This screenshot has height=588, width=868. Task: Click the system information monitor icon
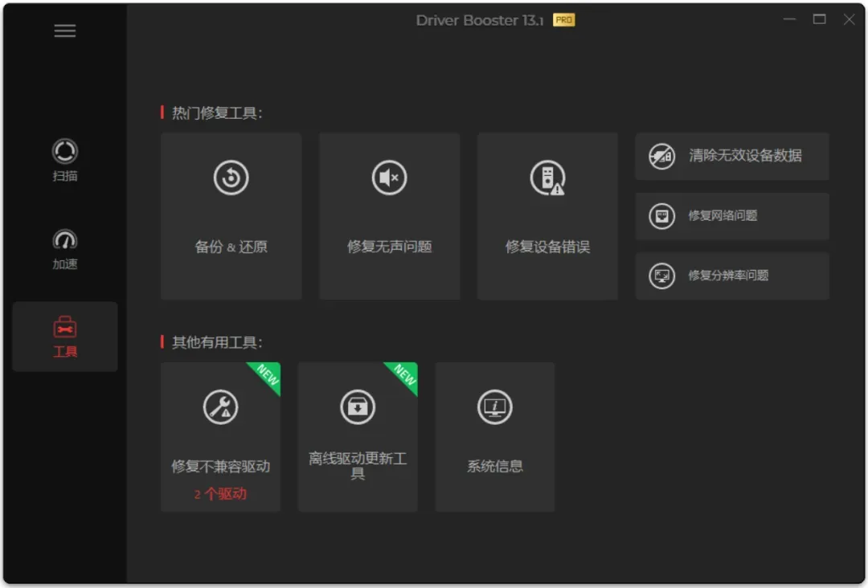[495, 407]
